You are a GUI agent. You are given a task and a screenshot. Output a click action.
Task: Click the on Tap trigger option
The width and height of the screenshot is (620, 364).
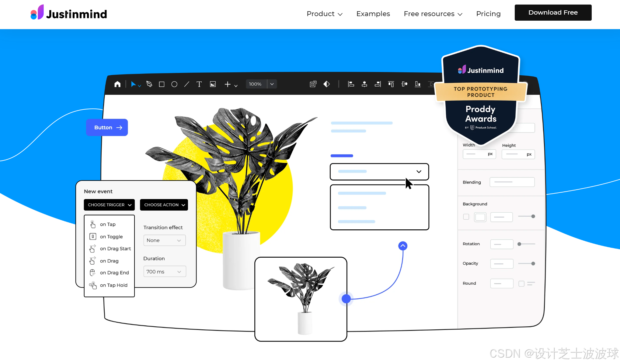coord(108,224)
